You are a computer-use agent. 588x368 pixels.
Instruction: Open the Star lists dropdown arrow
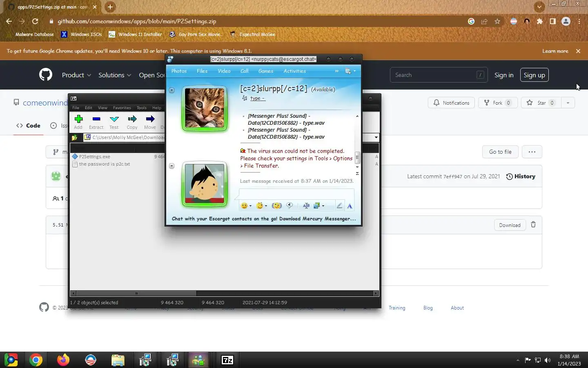pos(568,103)
